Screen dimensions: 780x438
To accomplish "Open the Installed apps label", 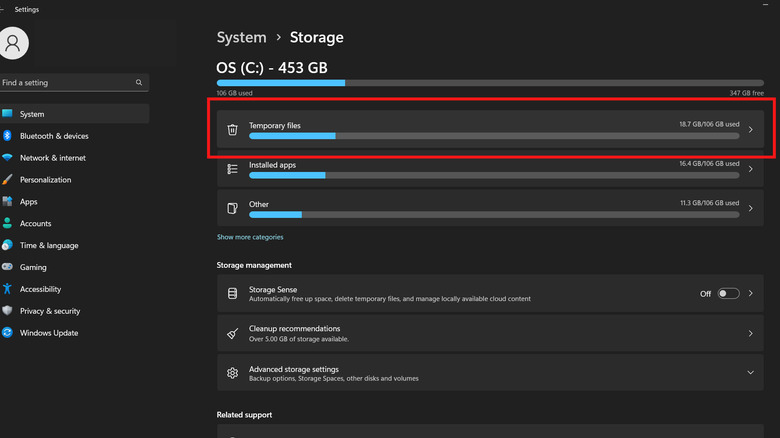I will pyautogui.click(x=272, y=165).
